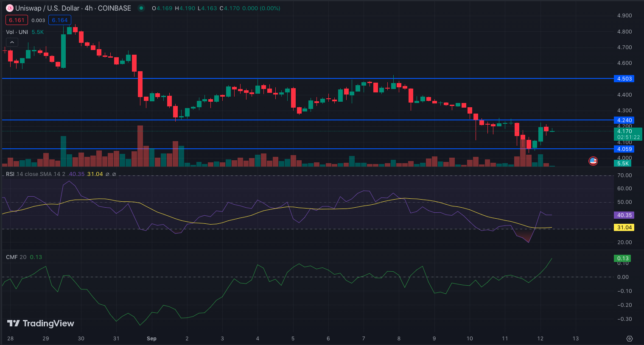Click the 4.600 price scale value

pyautogui.click(x=624, y=63)
